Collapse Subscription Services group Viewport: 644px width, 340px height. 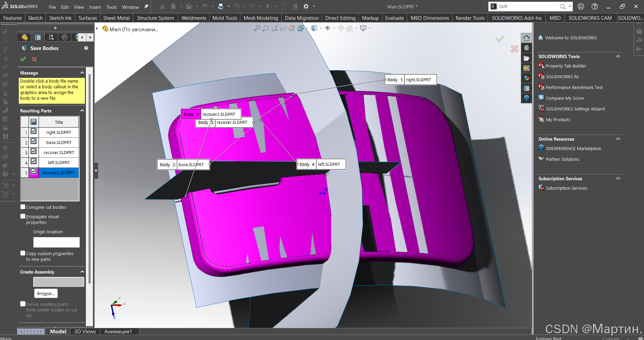tap(618, 178)
